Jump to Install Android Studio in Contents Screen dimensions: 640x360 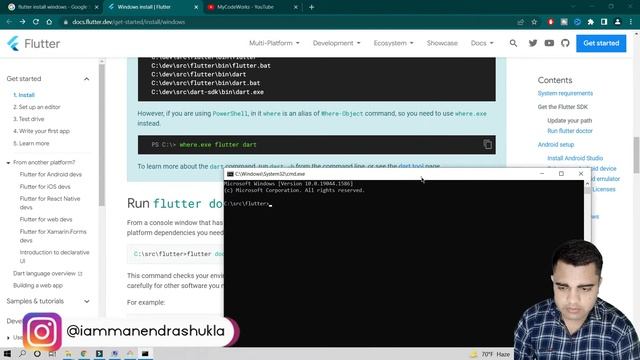point(575,158)
